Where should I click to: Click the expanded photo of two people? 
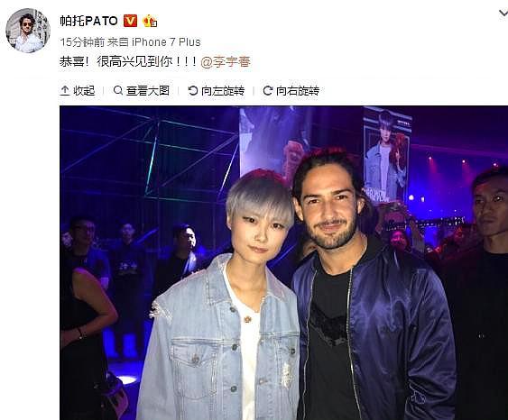click(284, 263)
